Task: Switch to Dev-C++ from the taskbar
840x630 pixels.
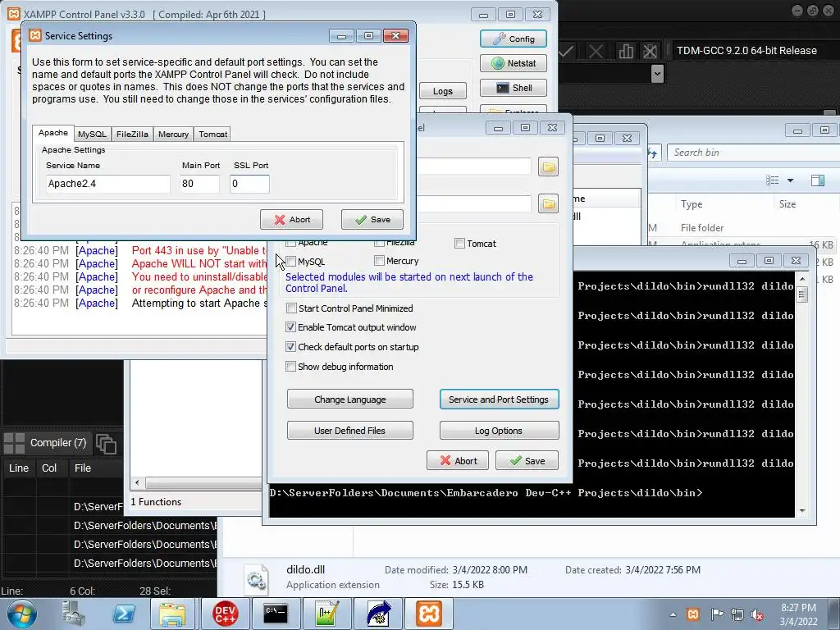Action: 225,614
